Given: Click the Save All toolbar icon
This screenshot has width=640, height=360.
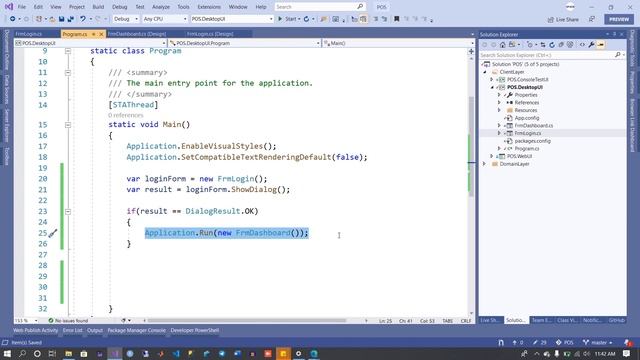Looking at the screenshot, I should (71, 19).
